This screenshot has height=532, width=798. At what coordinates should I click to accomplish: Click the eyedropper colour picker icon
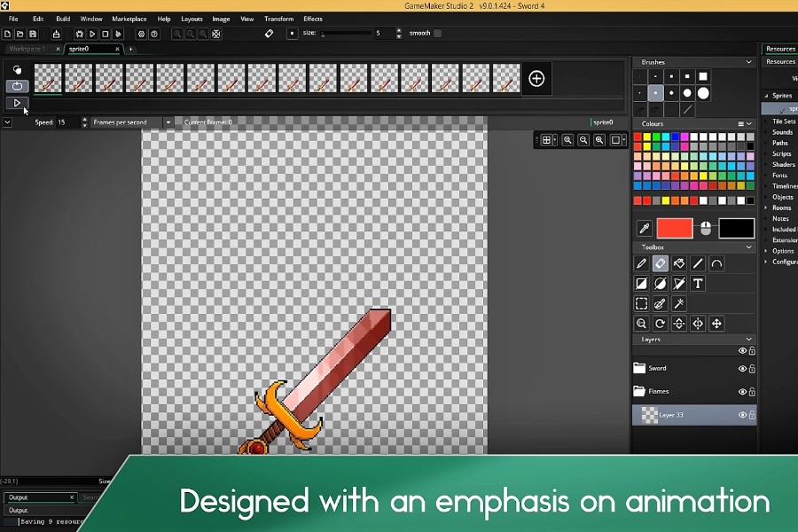(x=645, y=229)
